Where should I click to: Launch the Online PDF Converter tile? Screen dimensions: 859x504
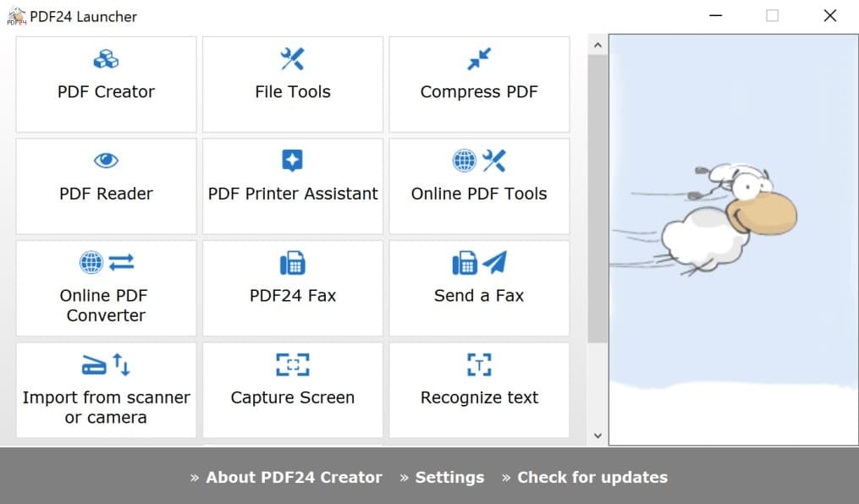point(107,288)
